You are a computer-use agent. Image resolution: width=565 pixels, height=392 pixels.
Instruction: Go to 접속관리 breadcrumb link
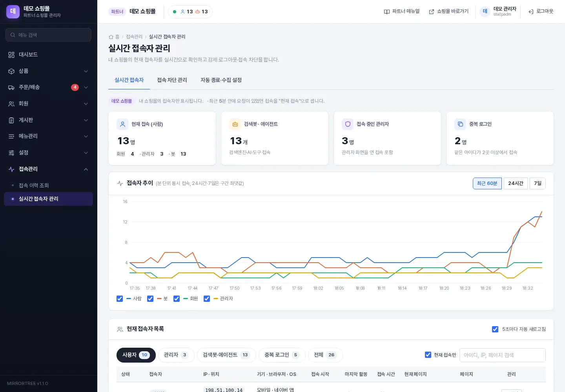(134, 37)
